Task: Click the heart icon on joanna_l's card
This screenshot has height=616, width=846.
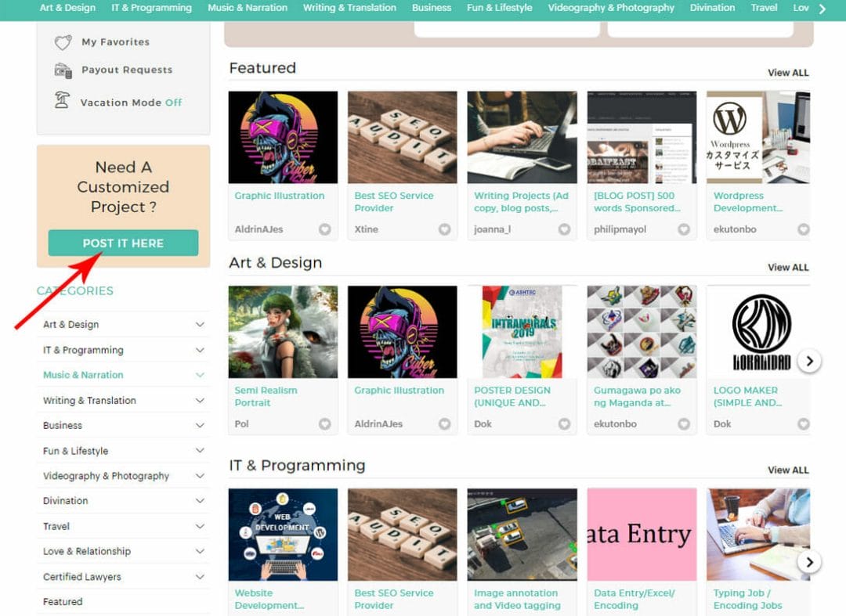Action: pyautogui.click(x=564, y=229)
